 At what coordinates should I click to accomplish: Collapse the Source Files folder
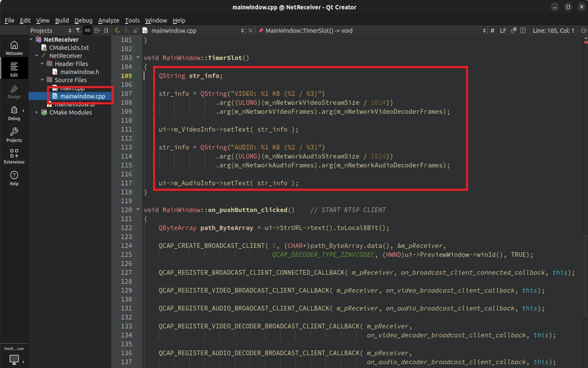coord(42,80)
